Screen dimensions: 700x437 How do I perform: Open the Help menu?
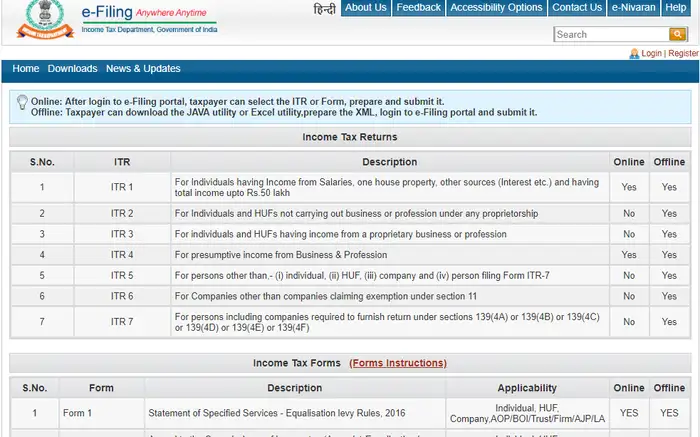pos(676,8)
